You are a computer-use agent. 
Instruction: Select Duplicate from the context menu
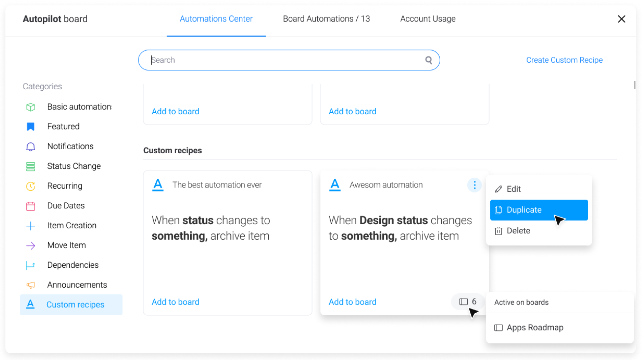(x=524, y=210)
